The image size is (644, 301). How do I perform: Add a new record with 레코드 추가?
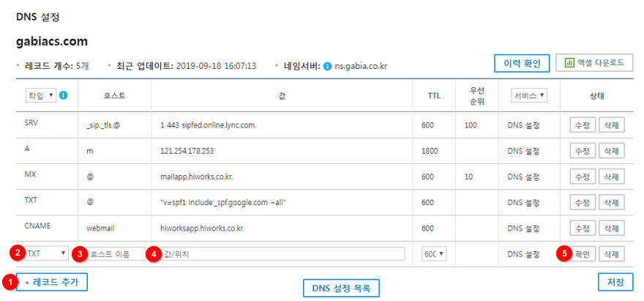[52, 282]
